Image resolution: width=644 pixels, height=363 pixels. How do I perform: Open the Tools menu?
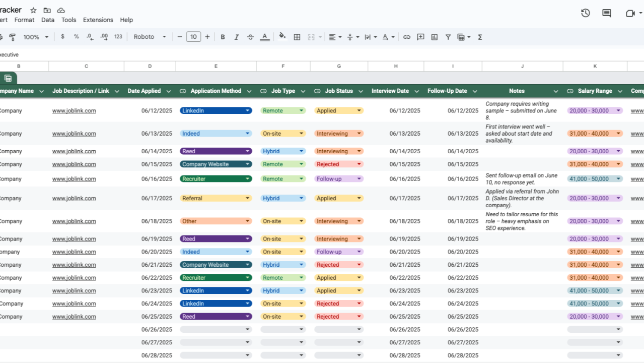[68, 20]
